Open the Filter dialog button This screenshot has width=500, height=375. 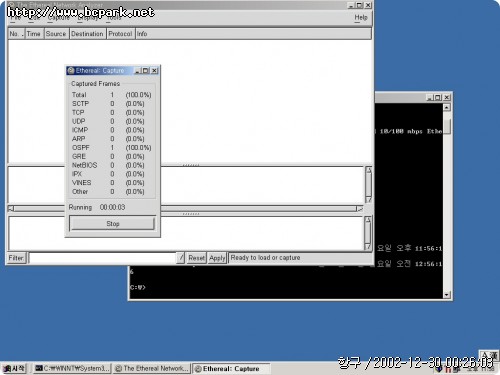click(16, 258)
